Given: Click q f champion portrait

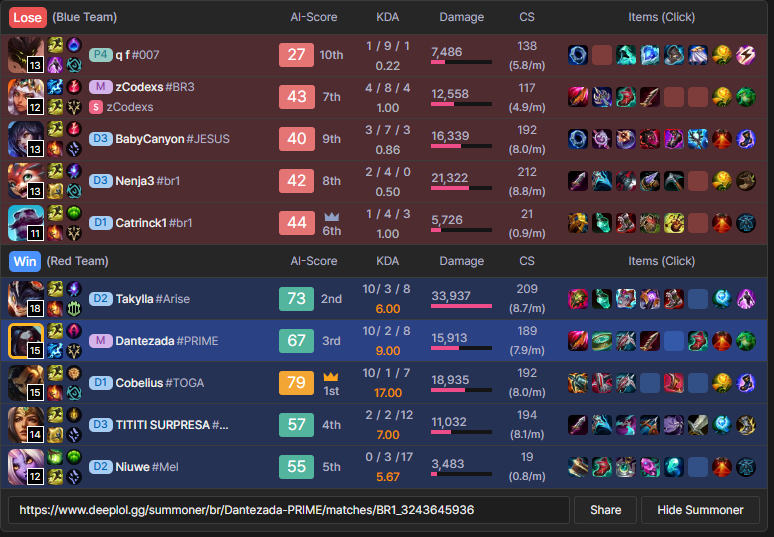Looking at the screenshot, I should pos(26,55).
